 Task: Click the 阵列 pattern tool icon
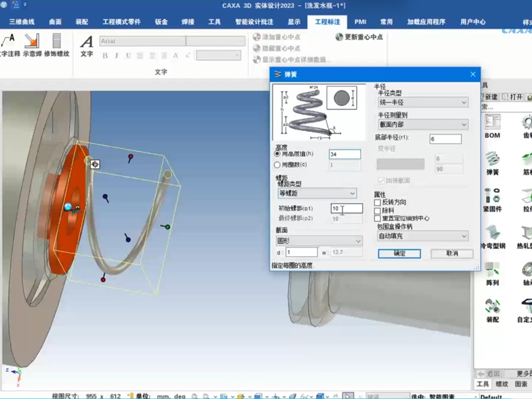[493, 272]
